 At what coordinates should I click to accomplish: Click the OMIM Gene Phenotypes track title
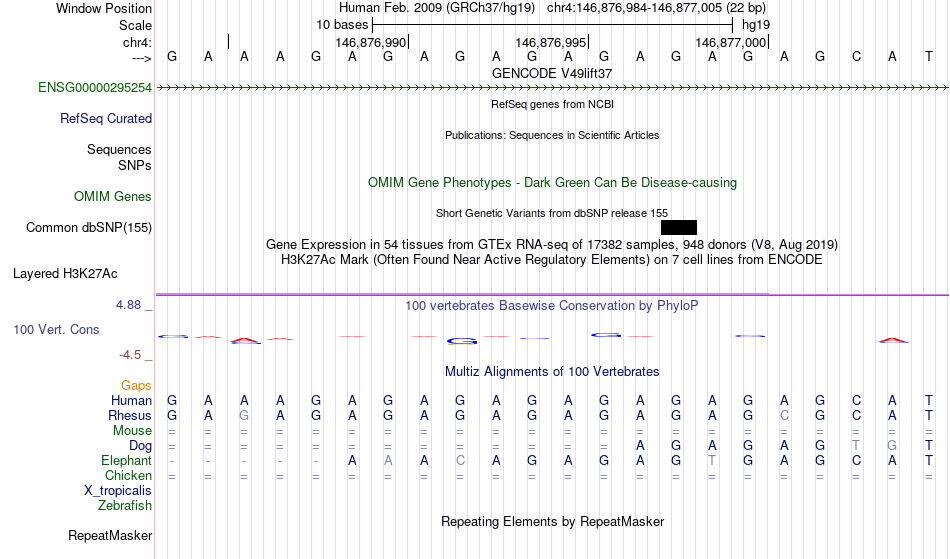(x=553, y=183)
